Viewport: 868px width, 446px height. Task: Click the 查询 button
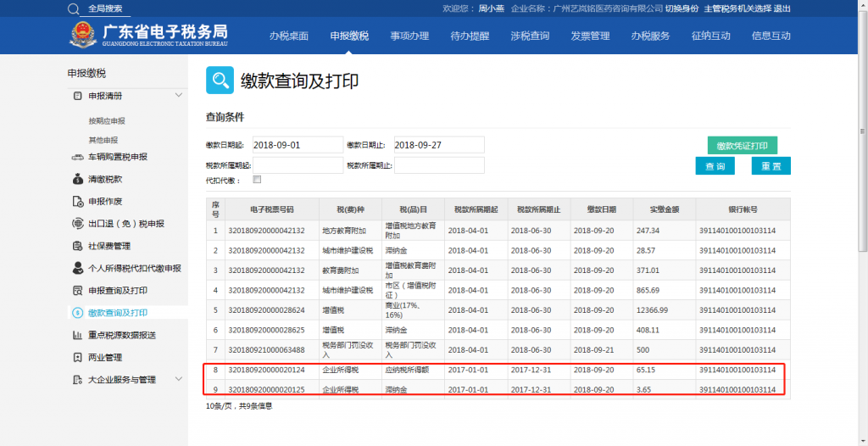[x=715, y=165]
